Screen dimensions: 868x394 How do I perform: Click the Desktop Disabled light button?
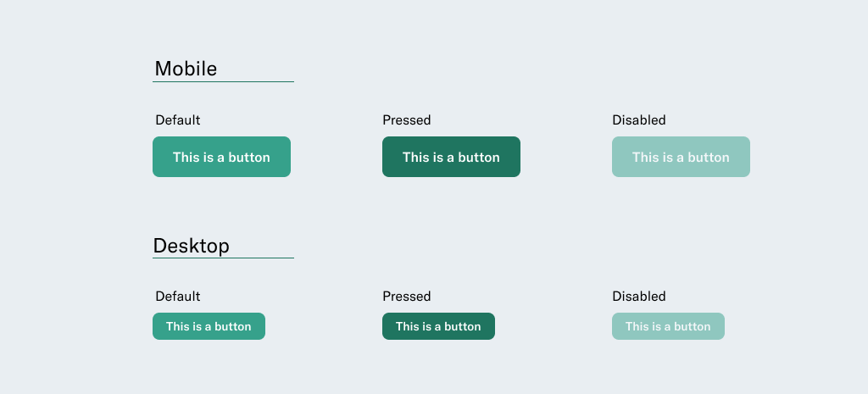[x=668, y=326]
